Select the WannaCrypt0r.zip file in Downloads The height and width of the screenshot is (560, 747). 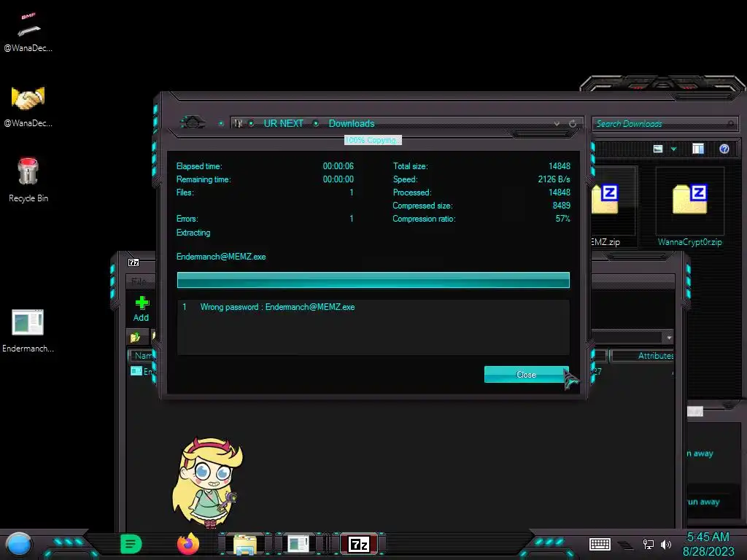tap(689, 208)
